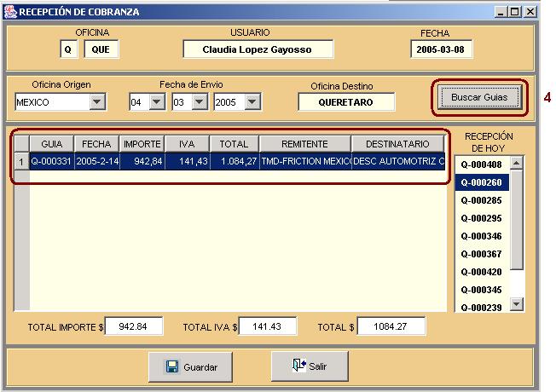The height and width of the screenshot is (392, 556).
Task: Click the Guardar floppy disk icon
Action: point(171,367)
